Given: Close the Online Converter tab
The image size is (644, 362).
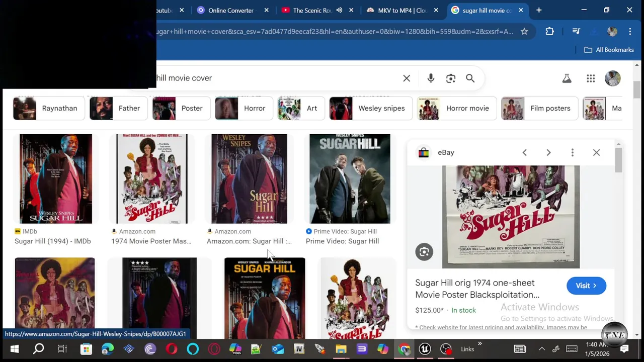Looking at the screenshot, I should click(x=266, y=10).
